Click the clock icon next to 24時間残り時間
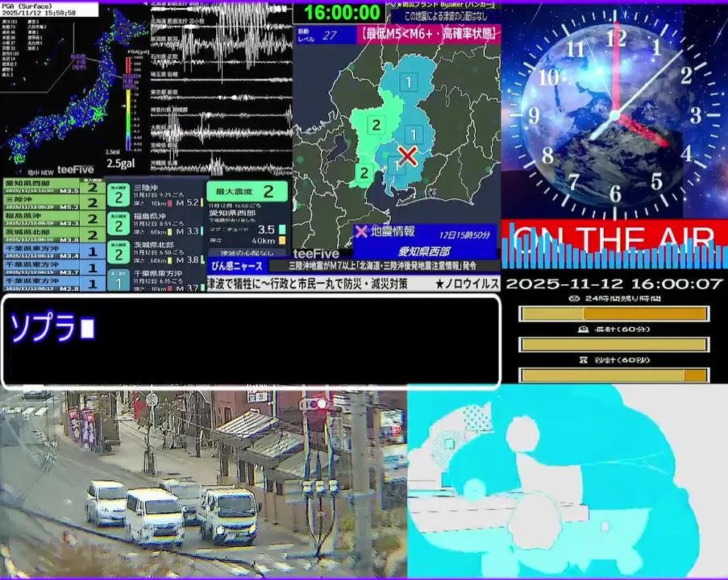Image resolution: width=728 pixels, height=580 pixels. [x=572, y=298]
